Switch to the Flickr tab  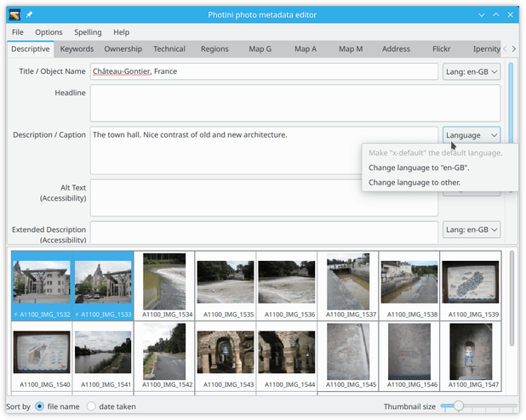point(441,49)
